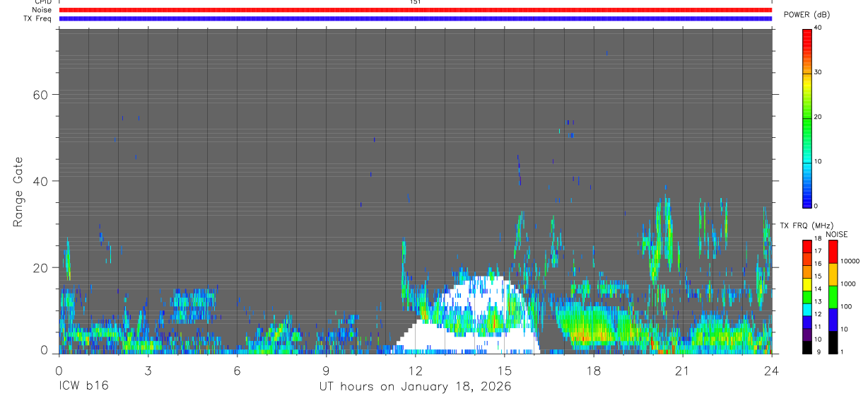Click range gate axis tick '20'
This screenshot has height=401, width=868.
coord(41,267)
